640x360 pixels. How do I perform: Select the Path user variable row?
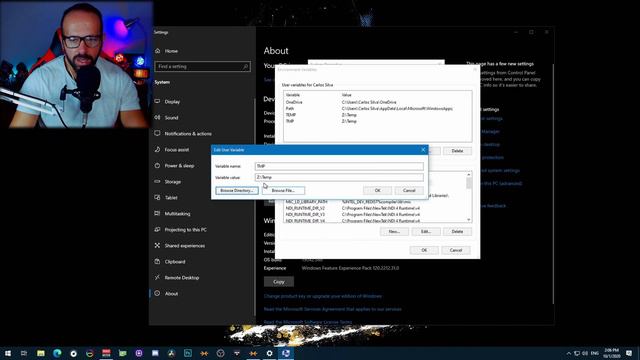[x=378, y=109]
